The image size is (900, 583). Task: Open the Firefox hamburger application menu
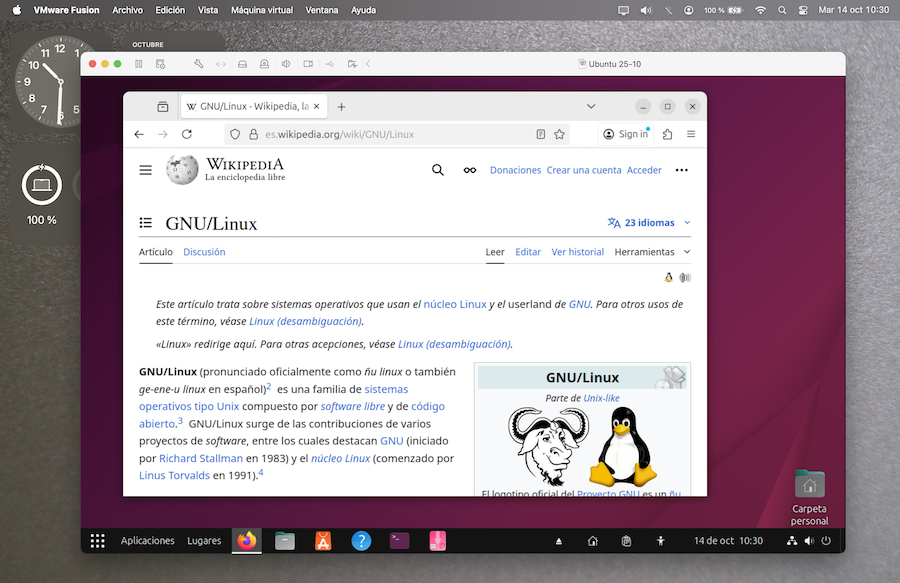[691, 134]
